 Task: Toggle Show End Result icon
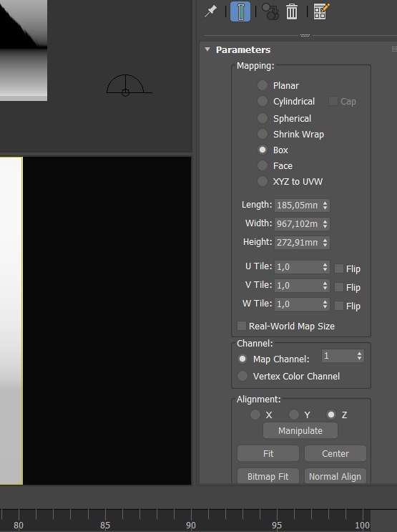[x=240, y=11]
